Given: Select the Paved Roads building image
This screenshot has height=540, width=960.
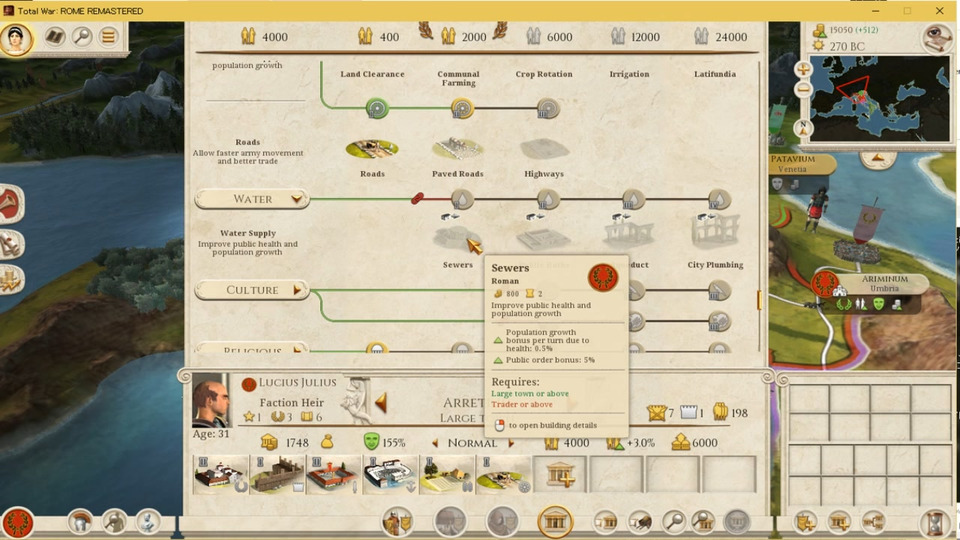Looking at the screenshot, I should [458, 148].
